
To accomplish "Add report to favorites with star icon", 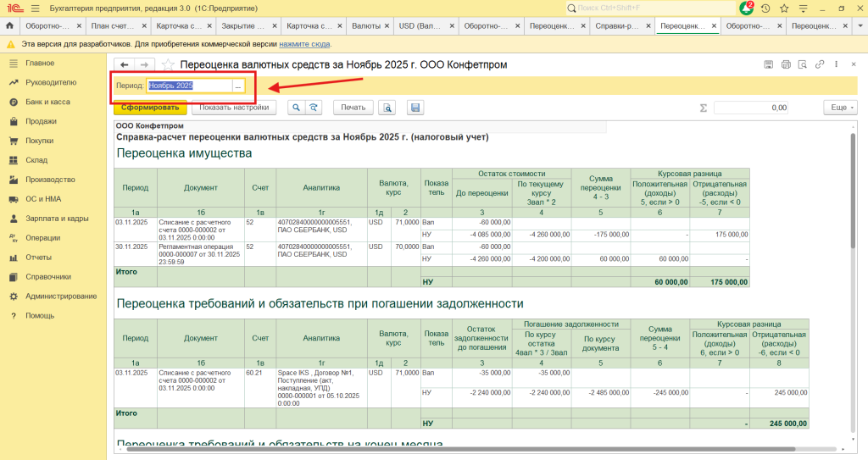I will [168, 64].
